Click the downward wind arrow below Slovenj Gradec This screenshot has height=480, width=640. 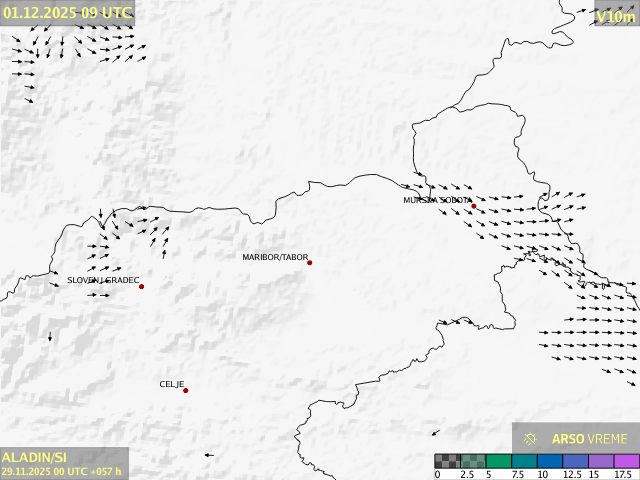pos(50,337)
